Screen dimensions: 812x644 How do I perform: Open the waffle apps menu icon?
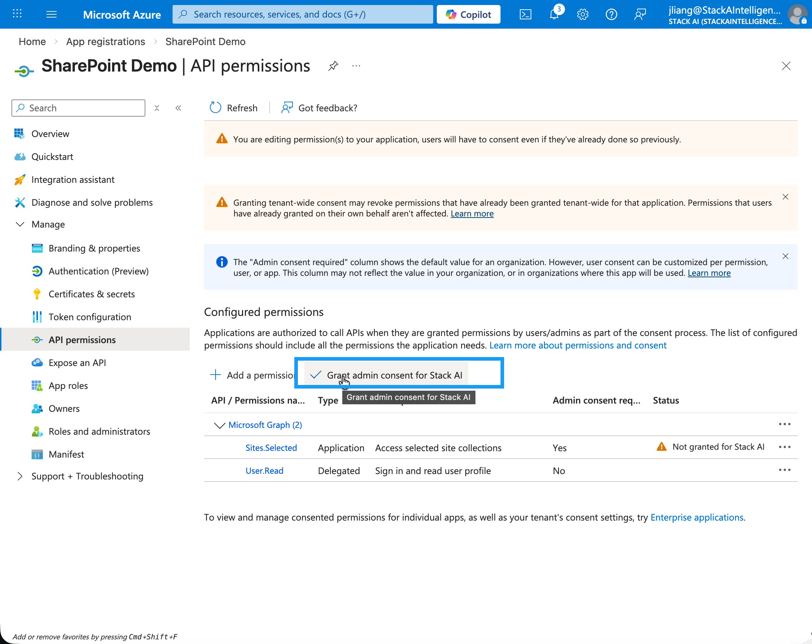pos(17,14)
